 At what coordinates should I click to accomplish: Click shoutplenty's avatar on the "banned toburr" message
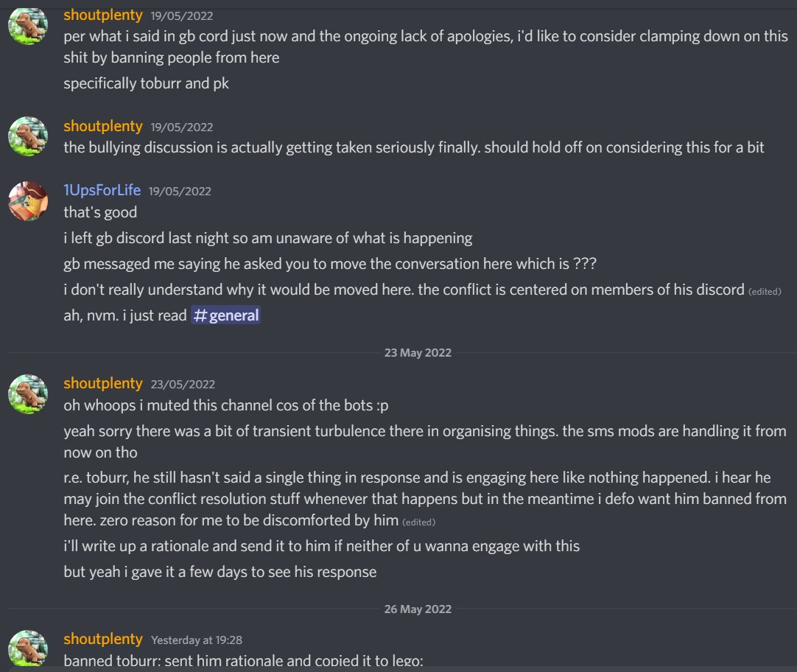[x=28, y=648]
